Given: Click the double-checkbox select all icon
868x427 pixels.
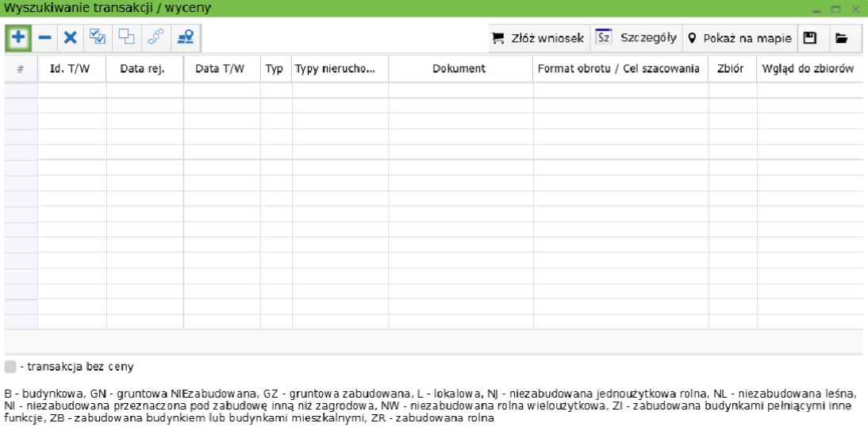Looking at the screenshot, I should click(x=98, y=37).
